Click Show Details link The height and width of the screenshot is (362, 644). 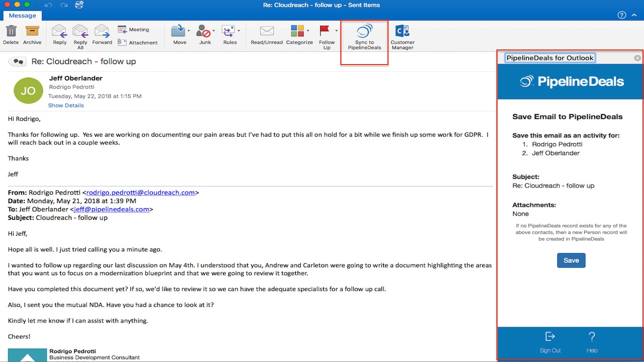click(66, 105)
